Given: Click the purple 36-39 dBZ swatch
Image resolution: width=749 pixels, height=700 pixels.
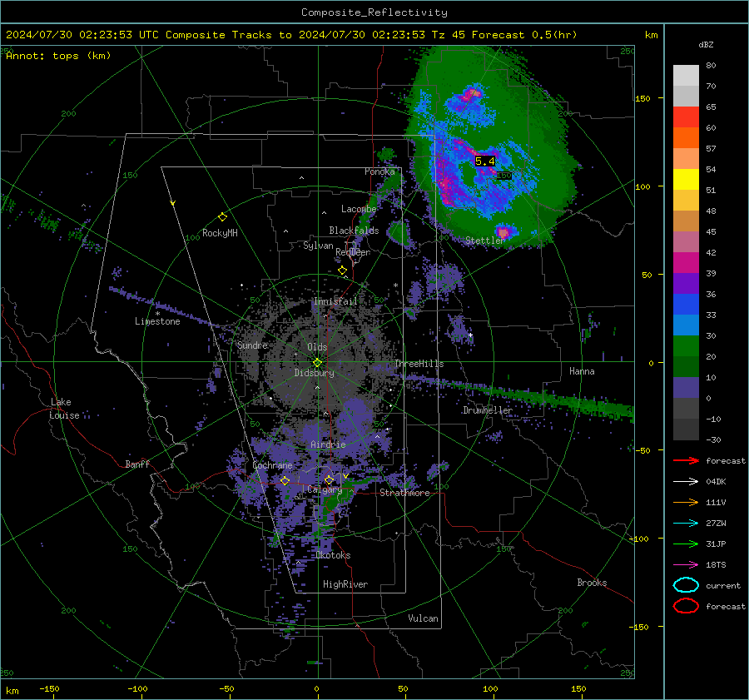Looking at the screenshot, I should click(686, 284).
